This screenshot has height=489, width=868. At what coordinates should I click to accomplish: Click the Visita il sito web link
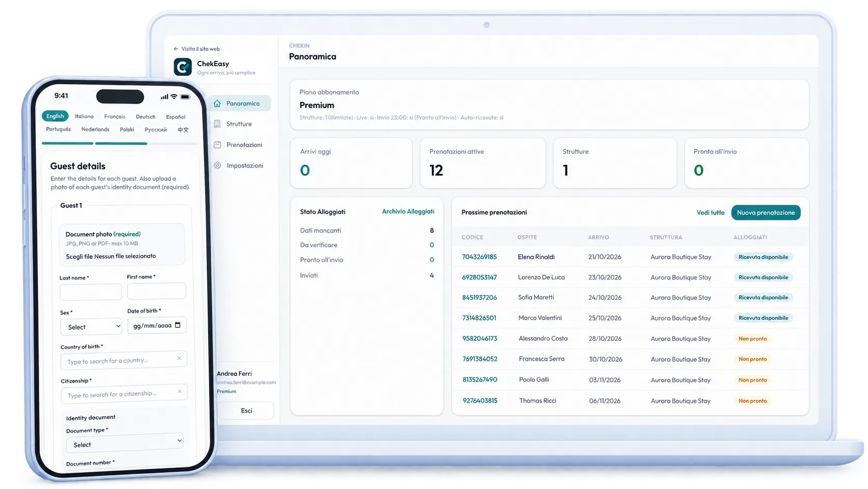coord(200,49)
